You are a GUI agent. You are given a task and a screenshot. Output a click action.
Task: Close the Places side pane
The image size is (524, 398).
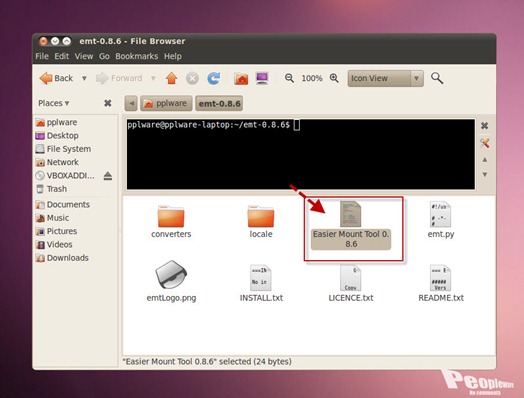108,103
